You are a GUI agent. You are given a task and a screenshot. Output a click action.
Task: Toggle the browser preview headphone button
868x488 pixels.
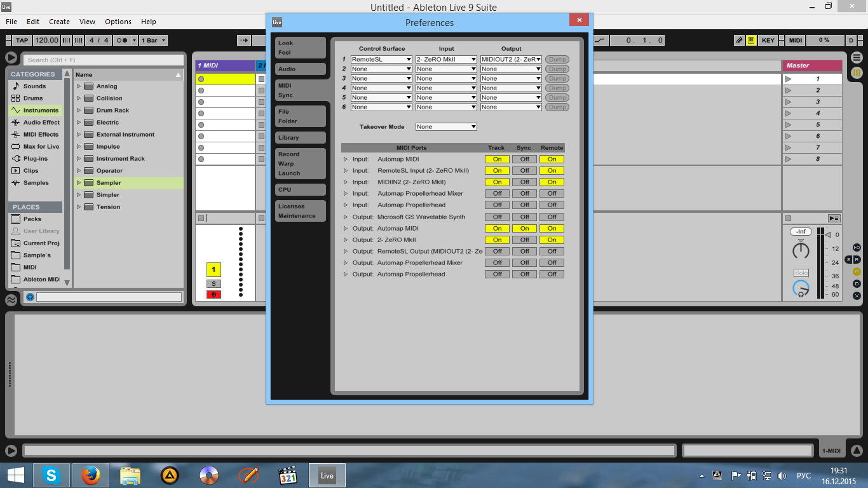point(30,297)
